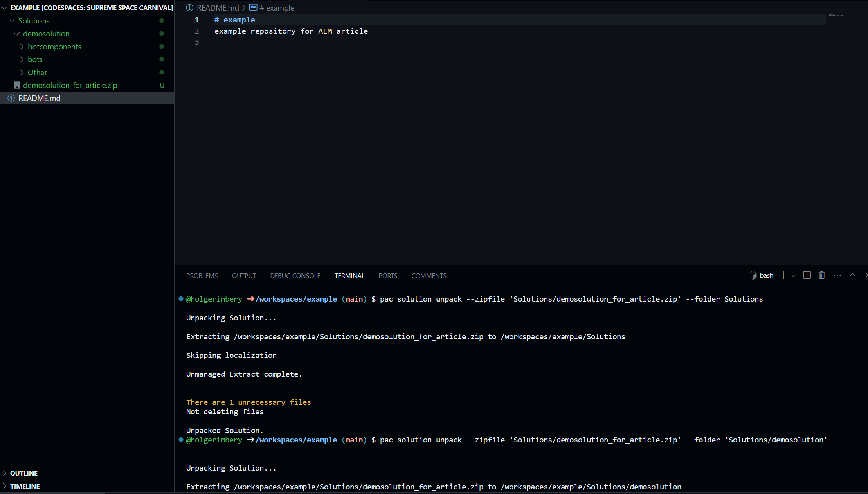Click the 'Unmanaged Extract complete.' terminal line
The height and width of the screenshot is (494, 868).
pos(244,374)
